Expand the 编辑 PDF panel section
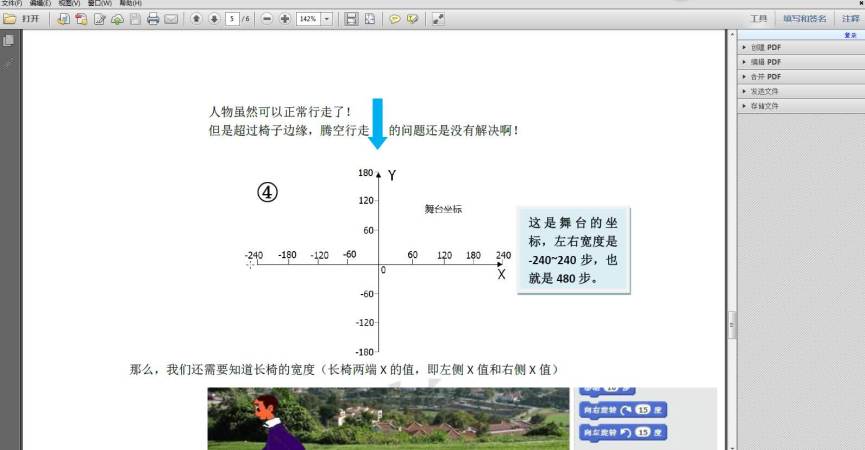 tap(801, 62)
